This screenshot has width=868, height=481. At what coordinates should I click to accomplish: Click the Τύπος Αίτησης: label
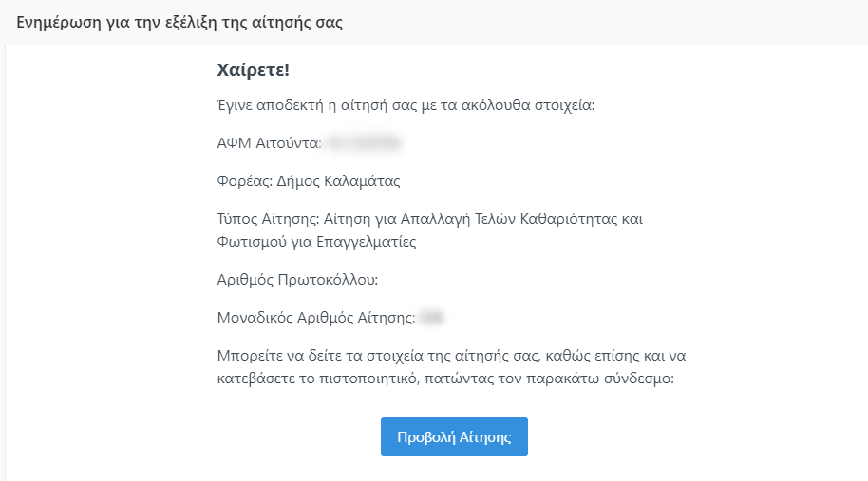(x=269, y=219)
